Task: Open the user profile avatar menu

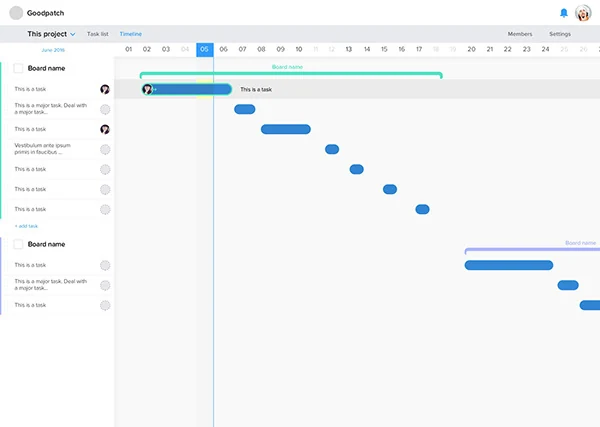Action: click(583, 13)
